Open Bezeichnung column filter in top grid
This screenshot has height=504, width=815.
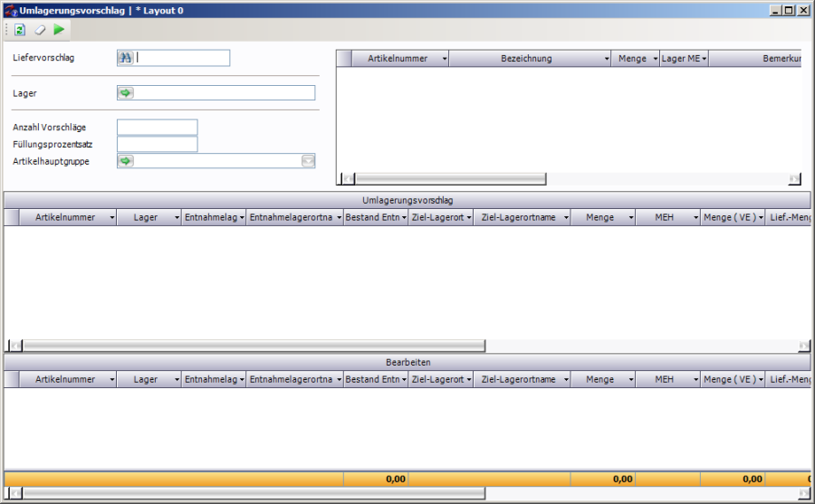(607, 59)
